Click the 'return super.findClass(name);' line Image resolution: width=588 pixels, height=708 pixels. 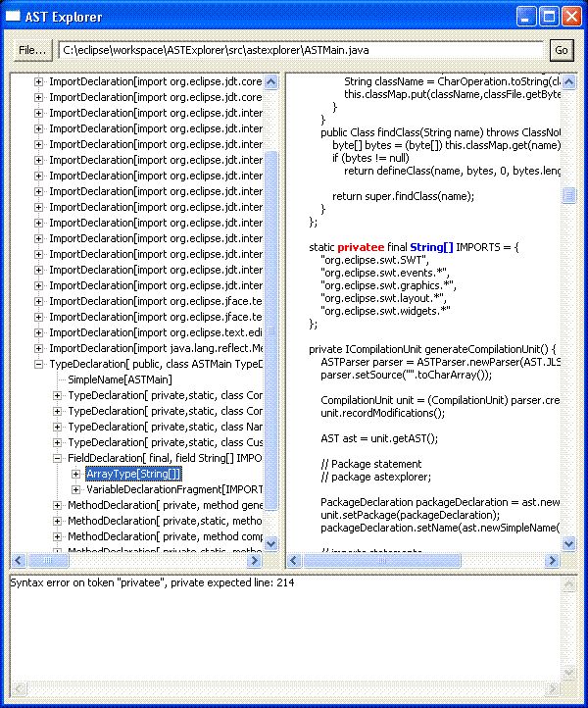click(404, 196)
